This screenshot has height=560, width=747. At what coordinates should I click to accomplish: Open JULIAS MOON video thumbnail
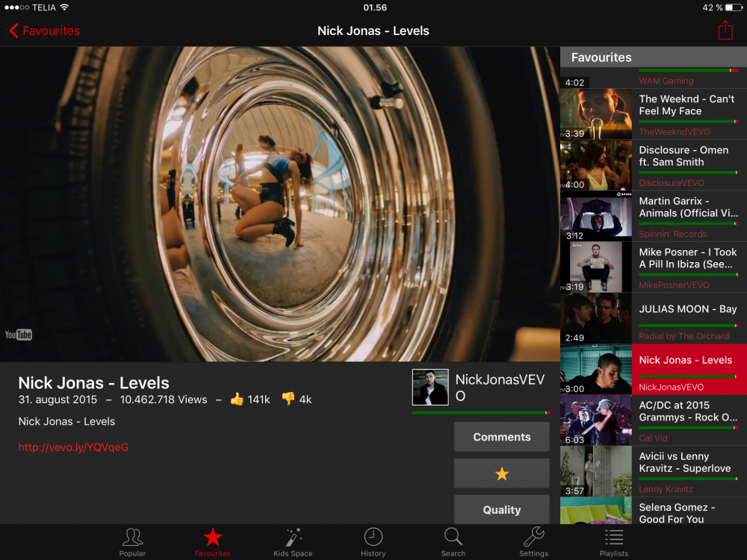[596, 317]
